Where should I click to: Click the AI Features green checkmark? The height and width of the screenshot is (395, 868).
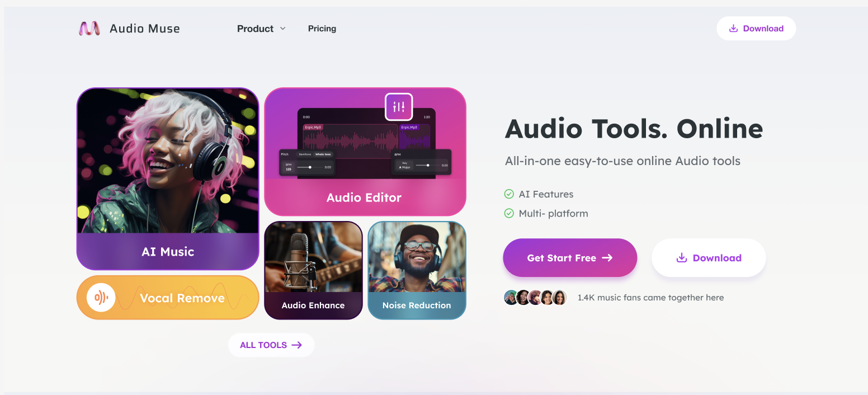(x=509, y=194)
